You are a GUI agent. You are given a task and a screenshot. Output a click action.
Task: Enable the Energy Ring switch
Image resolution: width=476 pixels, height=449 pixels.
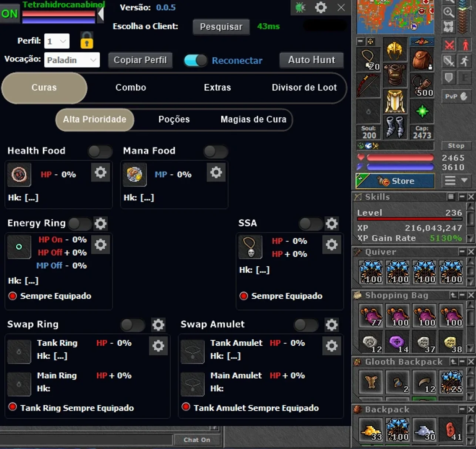tap(80, 223)
